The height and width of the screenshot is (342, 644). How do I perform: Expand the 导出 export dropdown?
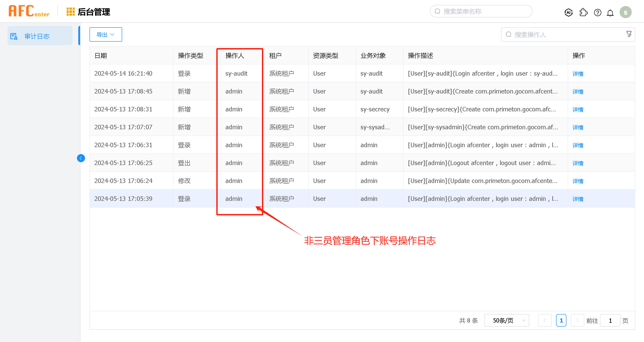point(106,34)
